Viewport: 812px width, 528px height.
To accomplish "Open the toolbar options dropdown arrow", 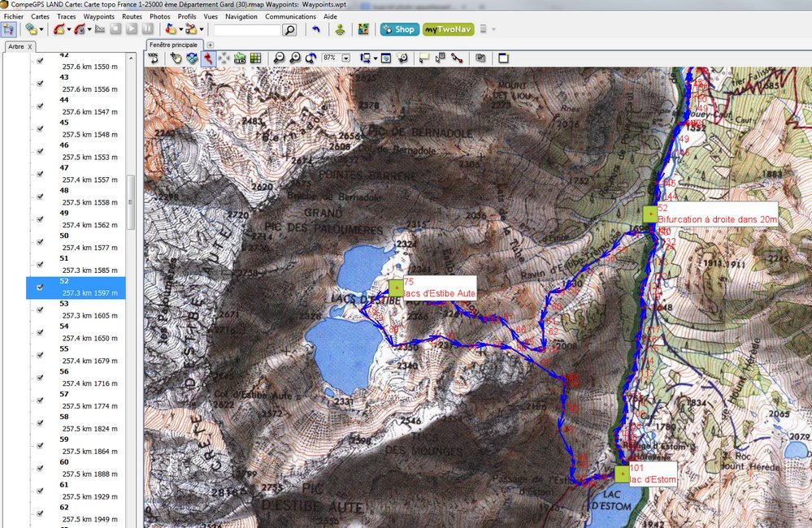I will pyautogui.click(x=493, y=29).
